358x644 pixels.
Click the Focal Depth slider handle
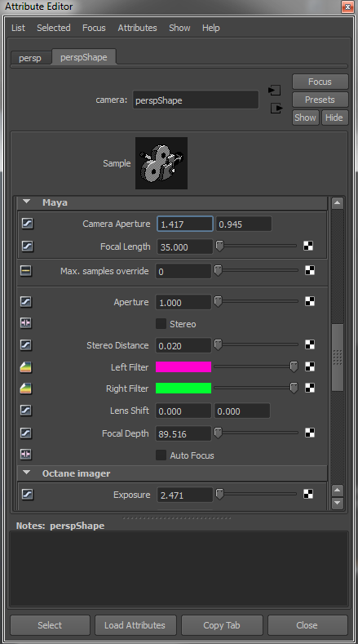[219, 433]
